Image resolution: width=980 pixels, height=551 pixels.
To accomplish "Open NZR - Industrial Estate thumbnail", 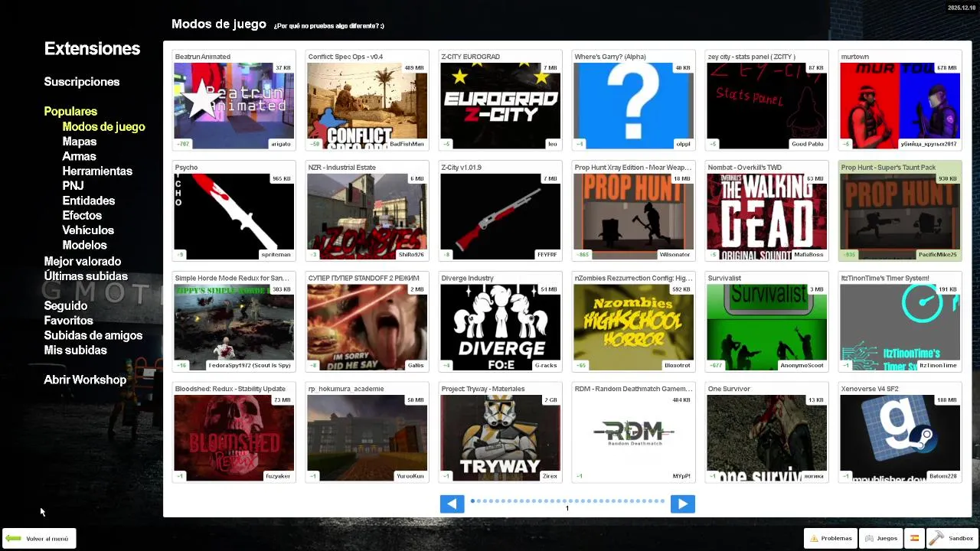I will tap(367, 217).
